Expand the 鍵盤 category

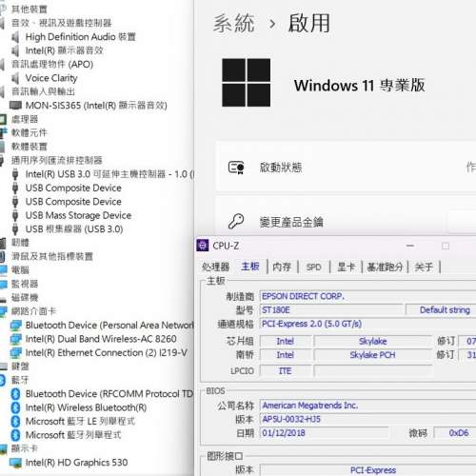click(x=20, y=367)
